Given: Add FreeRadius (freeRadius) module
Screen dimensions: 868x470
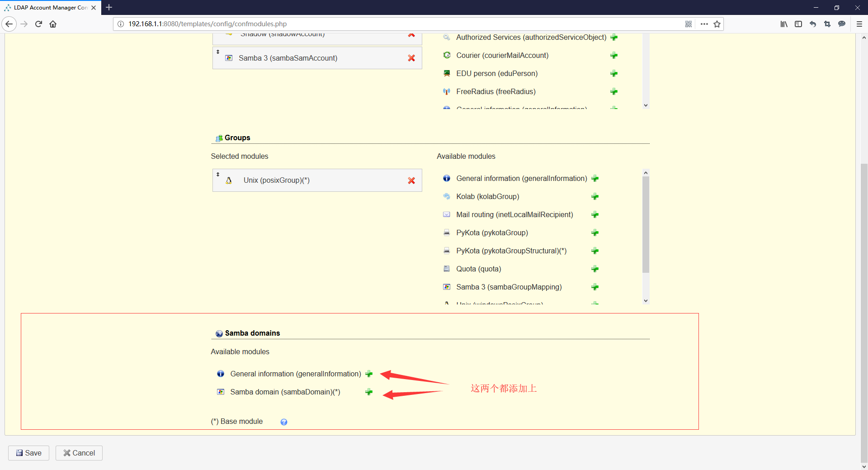Looking at the screenshot, I should [614, 91].
